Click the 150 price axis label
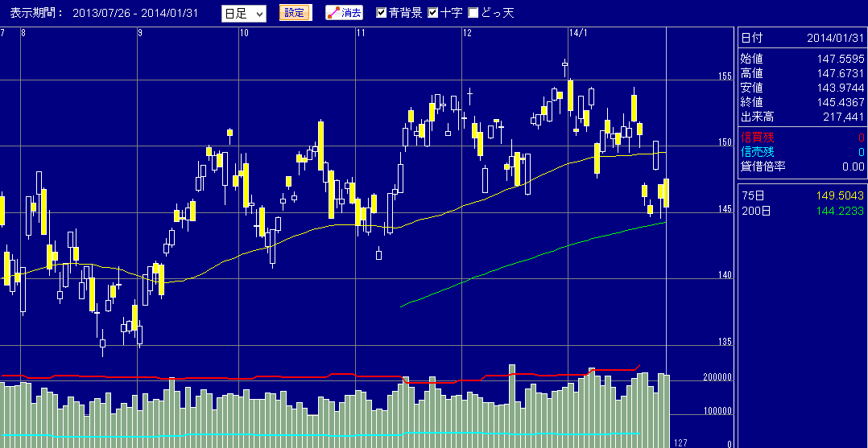 (725, 142)
